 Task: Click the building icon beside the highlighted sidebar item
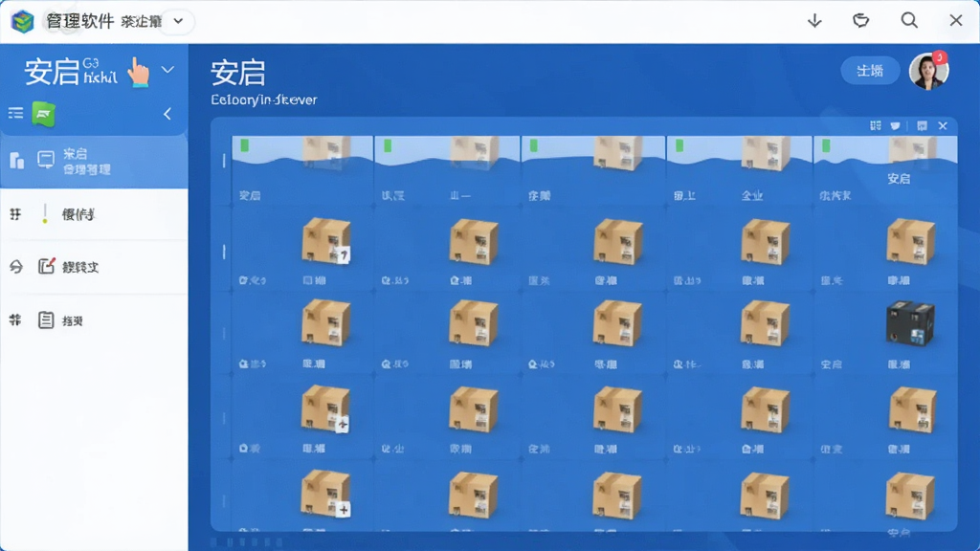pyautogui.click(x=17, y=161)
